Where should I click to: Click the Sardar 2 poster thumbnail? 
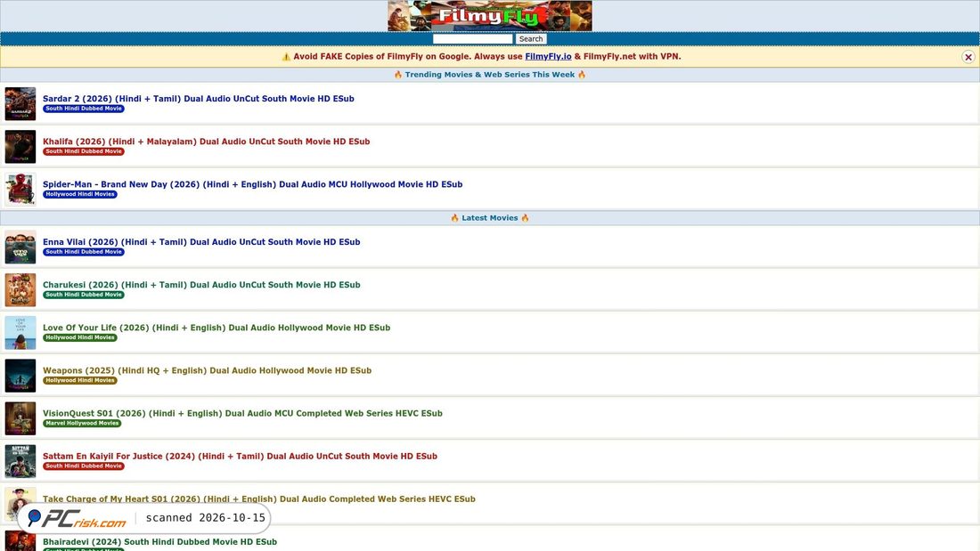(20, 104)
